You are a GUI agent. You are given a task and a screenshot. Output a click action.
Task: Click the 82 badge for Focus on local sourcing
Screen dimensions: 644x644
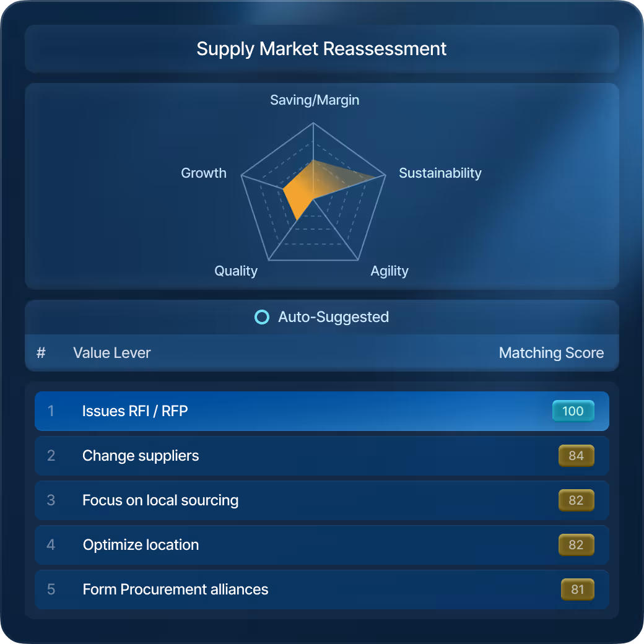tap(577, 500)
